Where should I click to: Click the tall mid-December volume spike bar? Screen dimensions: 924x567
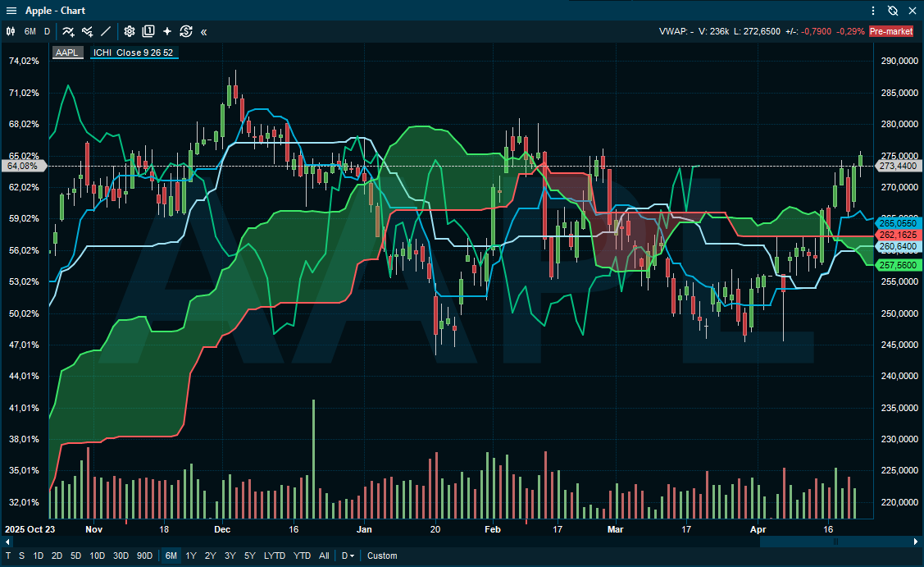click(x=313, y=459)
